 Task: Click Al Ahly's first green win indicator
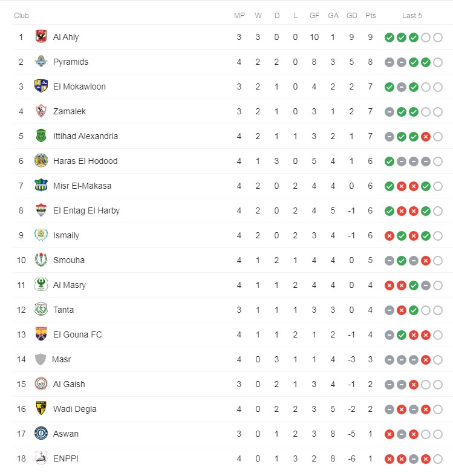click(389, 37)
